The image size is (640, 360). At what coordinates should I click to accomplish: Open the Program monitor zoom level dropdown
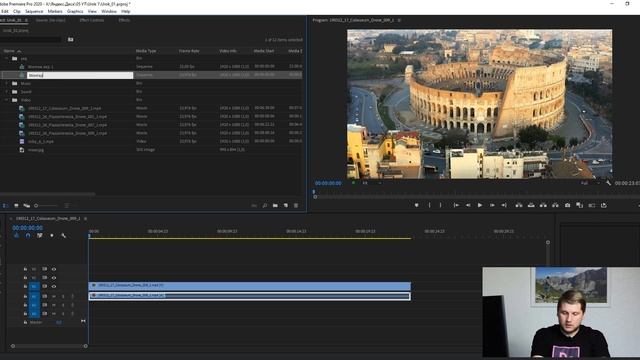point(371,183)
